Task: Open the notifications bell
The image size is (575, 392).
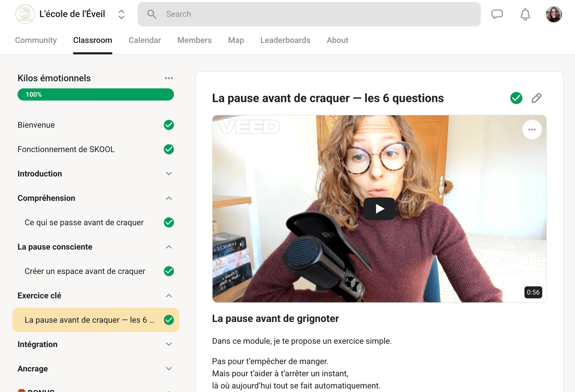Action: coord(525,14)
